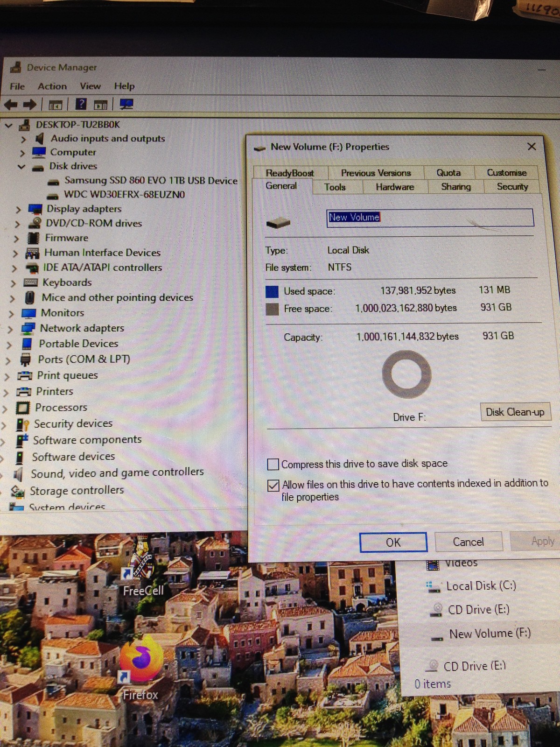This screenshot has width=560, height=747.
Task: Select New Volume (F:) in Explorer sidebar
Action: [x=490, y=634]
